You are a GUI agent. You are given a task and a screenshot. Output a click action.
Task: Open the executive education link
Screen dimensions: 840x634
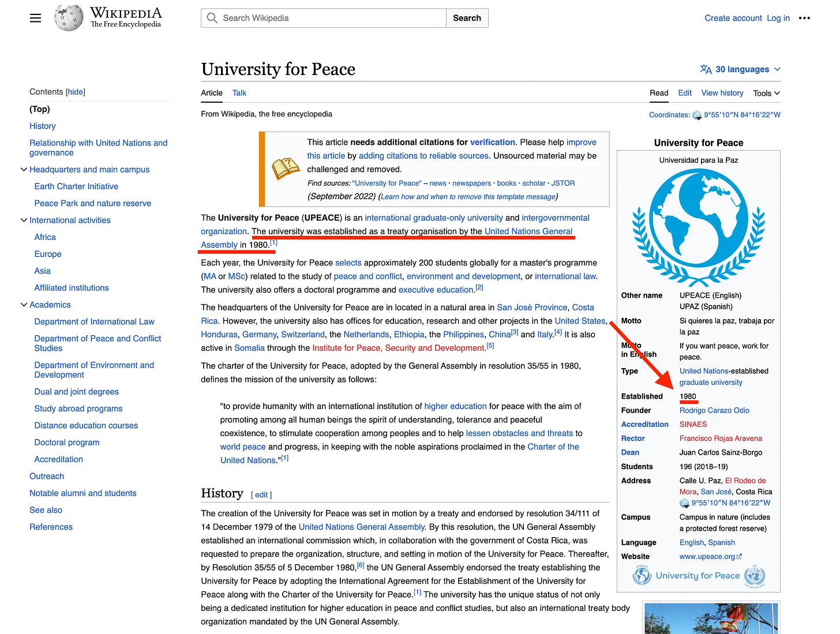click(x=436, y=290)
